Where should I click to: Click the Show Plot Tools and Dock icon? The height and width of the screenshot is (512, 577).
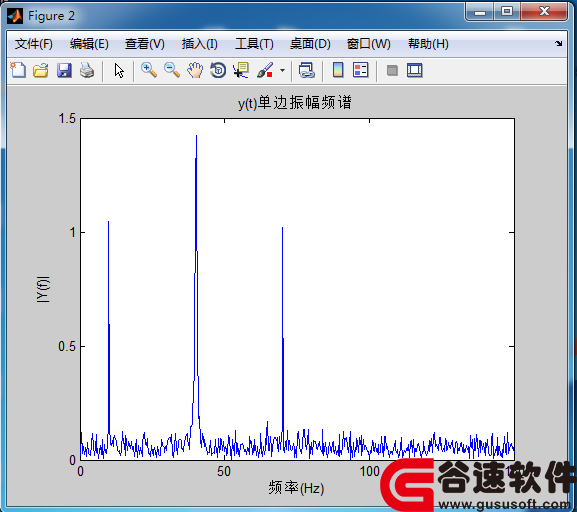pyautogui.click(x=415, y=70)
